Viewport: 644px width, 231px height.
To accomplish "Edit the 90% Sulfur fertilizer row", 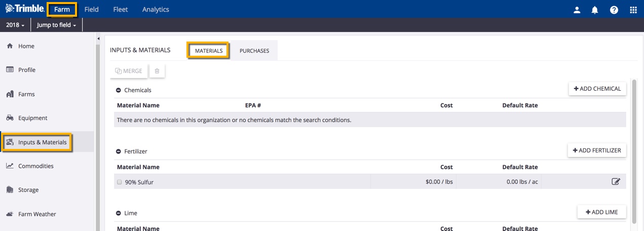I will click(616, 181).
